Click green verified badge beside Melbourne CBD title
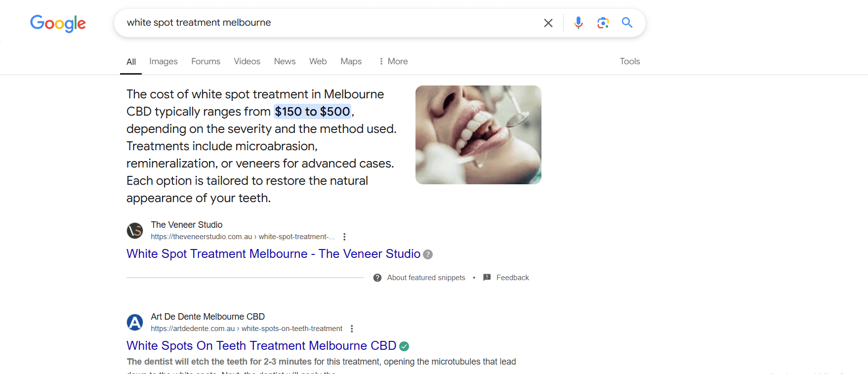Viewport: 868px width, 374px height. (x=404, y=346)
